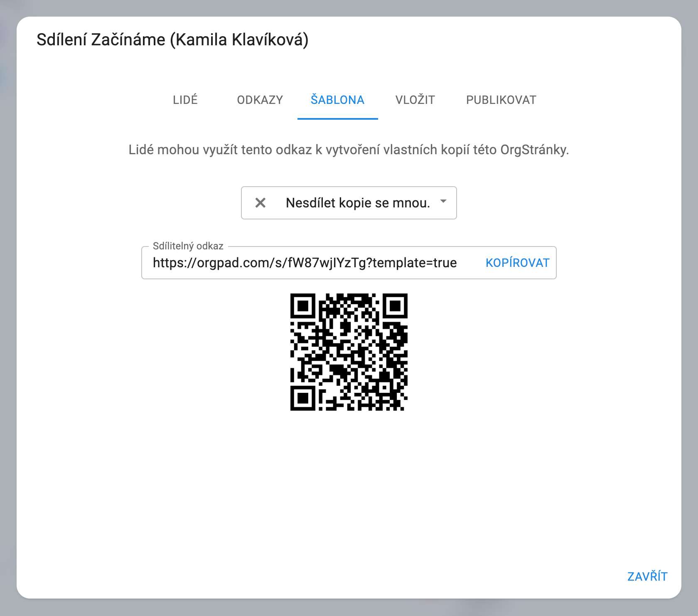Expand the copy sharing dropdown arrow

pos(443,202)
